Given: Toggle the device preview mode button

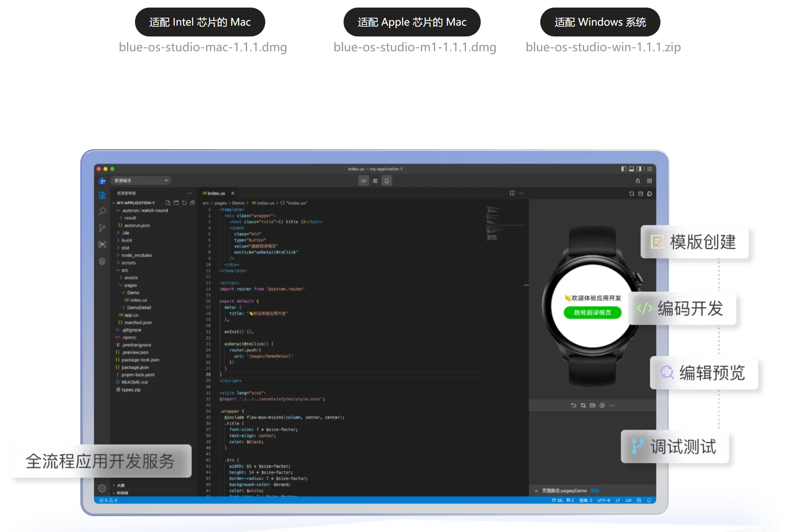Looking at the screenshot, I should (x=387, y=181).
